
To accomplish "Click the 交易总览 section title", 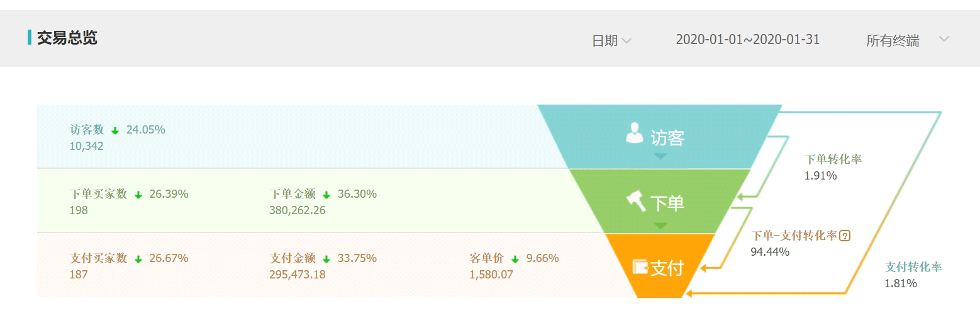I will [x=67, y=38].
